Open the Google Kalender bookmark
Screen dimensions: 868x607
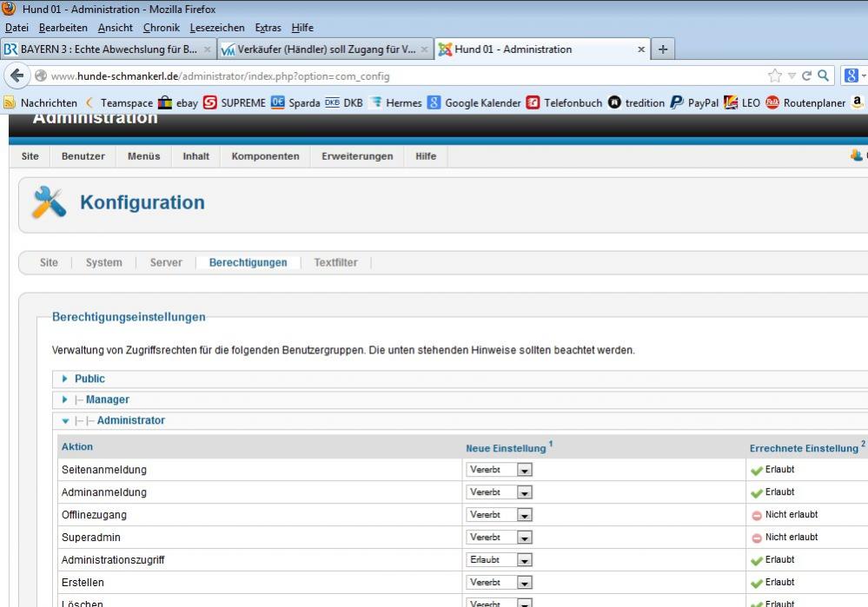pyautogui.click(x=474, y=102)
